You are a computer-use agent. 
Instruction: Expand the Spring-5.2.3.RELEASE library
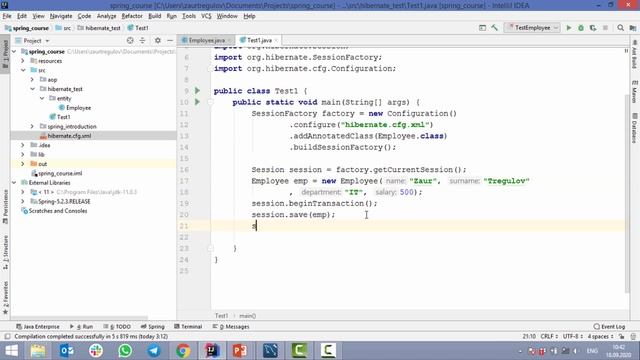coord(23,202)
